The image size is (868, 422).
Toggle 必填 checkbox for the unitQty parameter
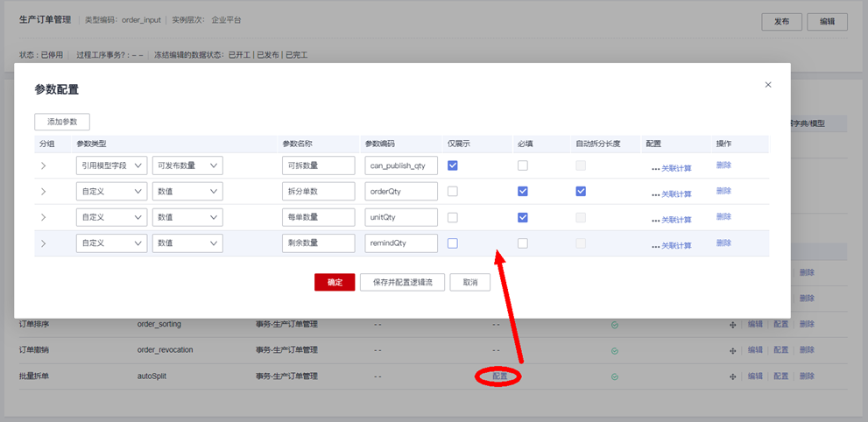click(523, 217)
